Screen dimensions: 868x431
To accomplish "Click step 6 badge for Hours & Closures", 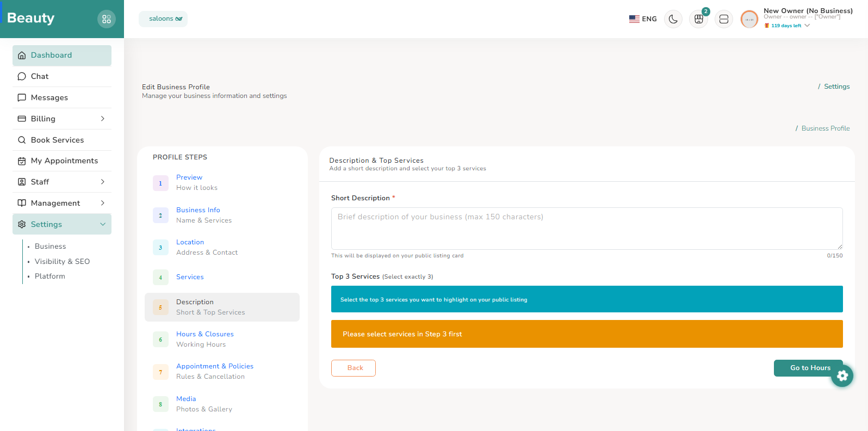I will (x=160, y=340).
